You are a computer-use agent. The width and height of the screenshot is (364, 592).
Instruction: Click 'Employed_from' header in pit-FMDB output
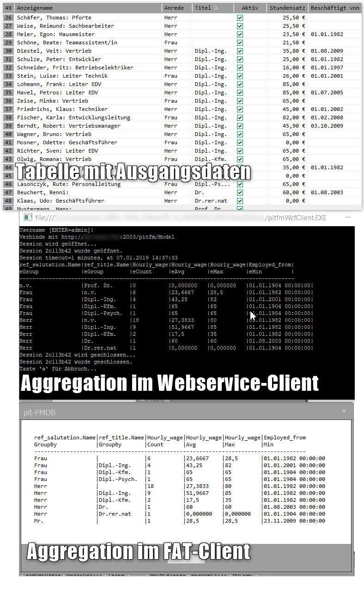pyautogui.click(x=285, y=438)
